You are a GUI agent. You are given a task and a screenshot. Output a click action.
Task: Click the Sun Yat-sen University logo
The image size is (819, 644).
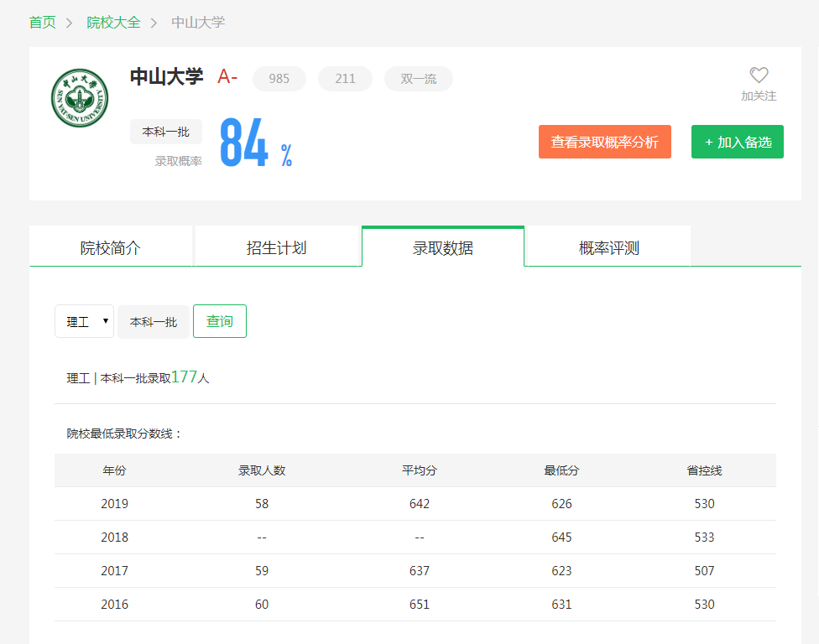tap(80, 97)
